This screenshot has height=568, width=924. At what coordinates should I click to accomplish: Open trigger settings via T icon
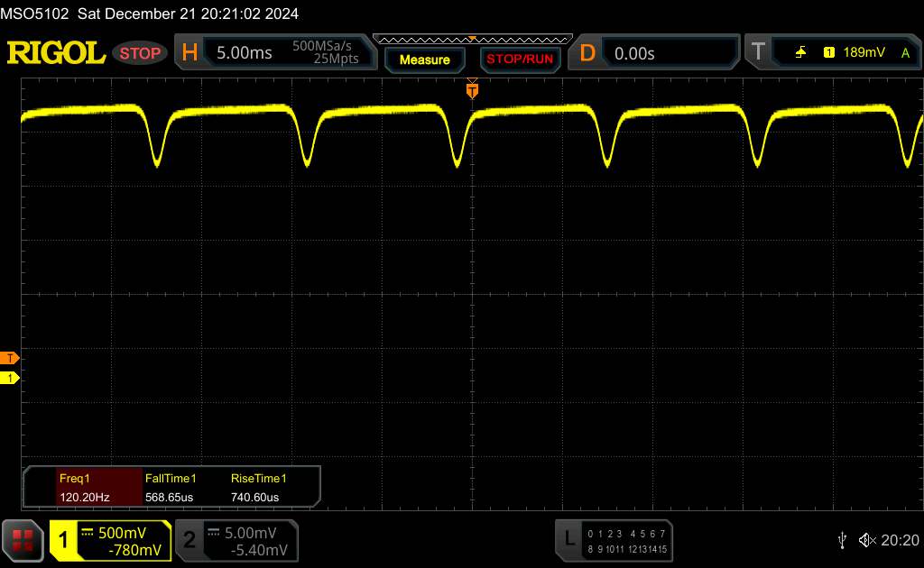[x=758, y=53]
